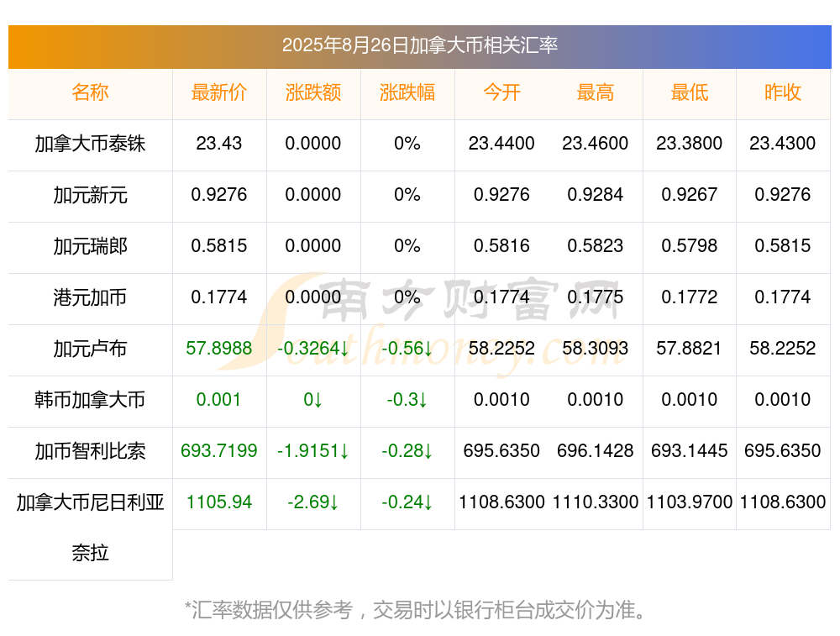Click the low value 1103.9700
Viewport: 840px width, 636px height.
pyautogui.click(x=690, y=502)
